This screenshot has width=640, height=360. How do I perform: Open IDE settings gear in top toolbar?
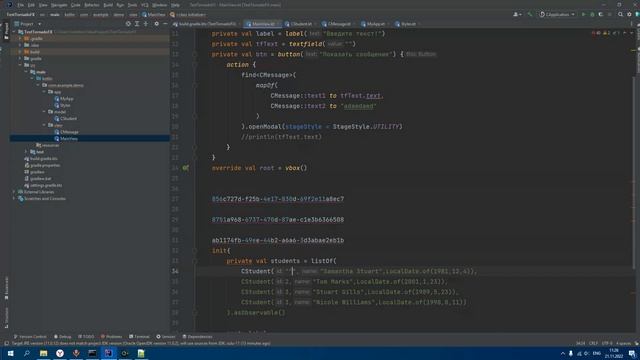(629, 14)
